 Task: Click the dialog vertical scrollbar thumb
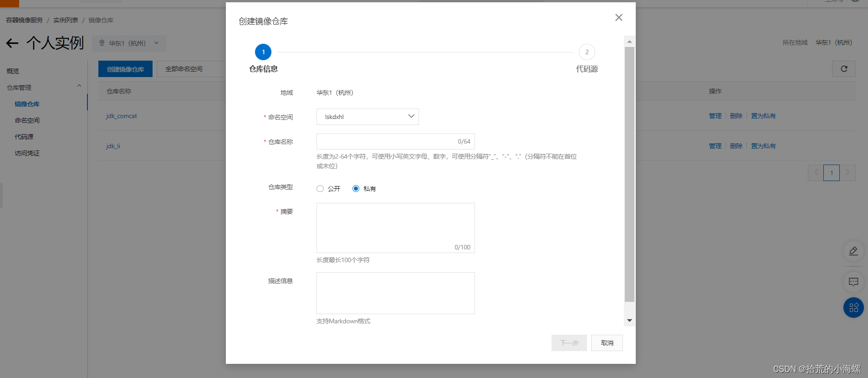pyautogui.click(x=629, y=173)
